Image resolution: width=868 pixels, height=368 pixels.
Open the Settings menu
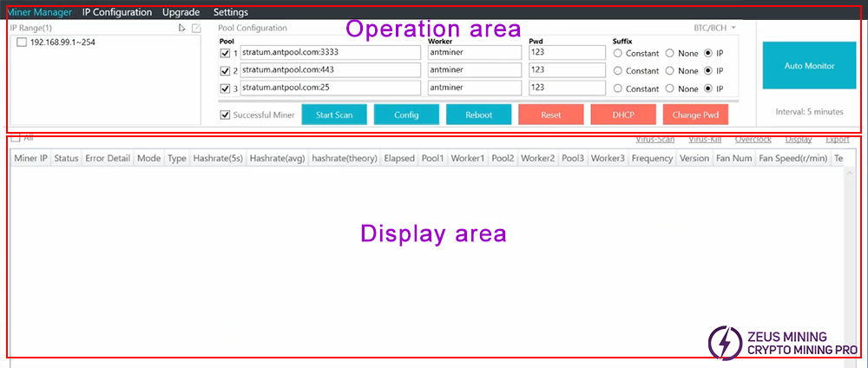click(230, 12)
